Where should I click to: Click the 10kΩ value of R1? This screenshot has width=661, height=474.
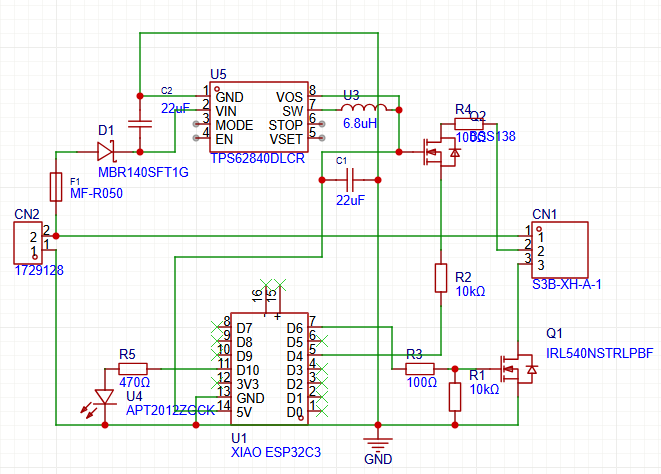(484, 389)
